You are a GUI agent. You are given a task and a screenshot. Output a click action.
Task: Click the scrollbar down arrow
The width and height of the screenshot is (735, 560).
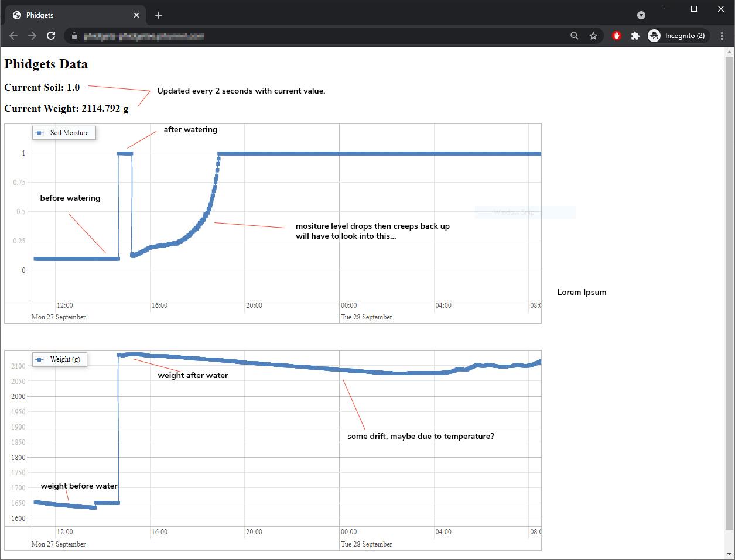coord(729,554)
